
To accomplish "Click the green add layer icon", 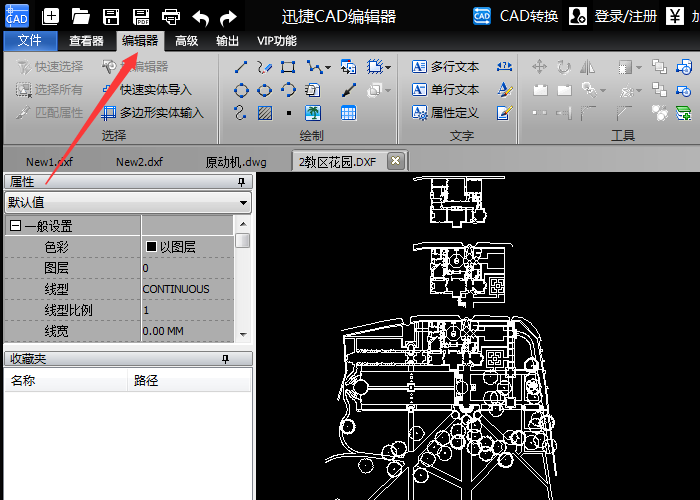I will click(x=683, y=113).
